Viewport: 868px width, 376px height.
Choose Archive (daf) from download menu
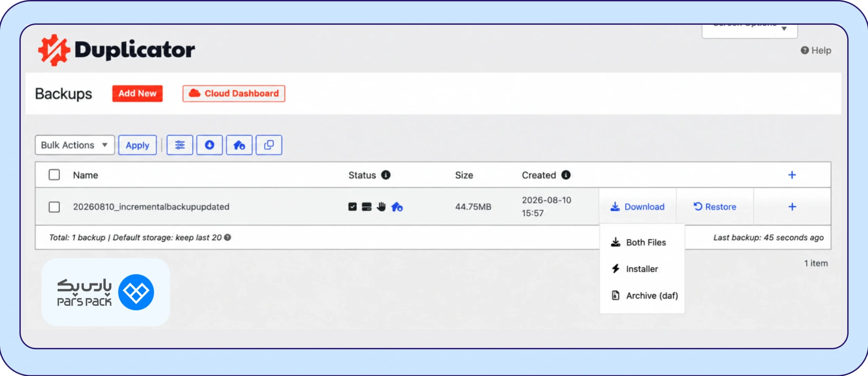pos(645,296)
